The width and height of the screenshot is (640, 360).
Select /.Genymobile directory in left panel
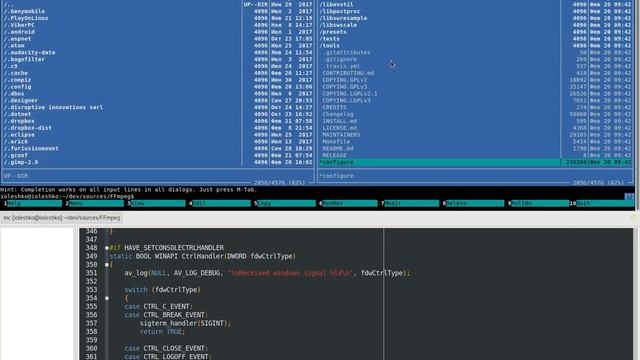click(x=24, y=11)
